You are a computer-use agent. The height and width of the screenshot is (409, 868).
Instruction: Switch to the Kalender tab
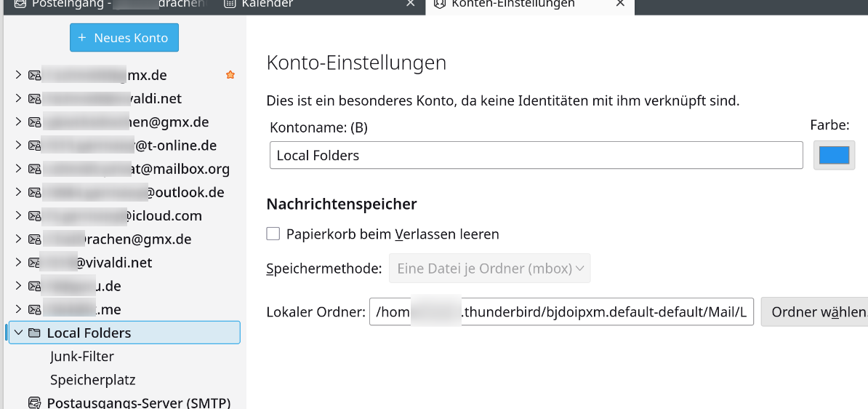click(267, 4)
